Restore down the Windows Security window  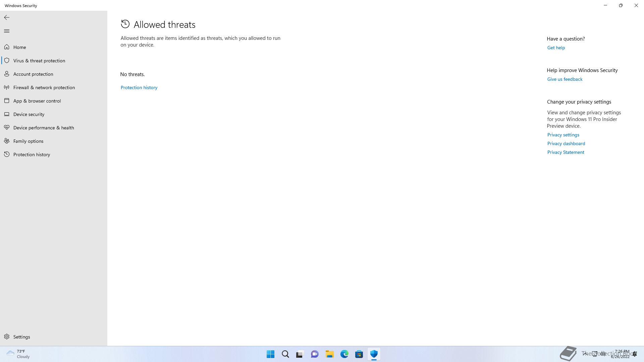621,5
